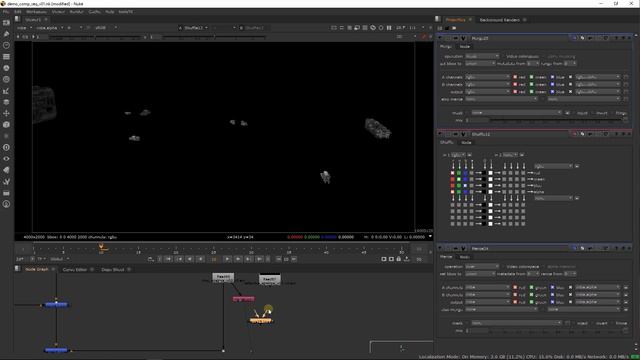Open the Deep nodes toolbar menu
The width and height of the screenshot is (640, 360).
[6, 147]
